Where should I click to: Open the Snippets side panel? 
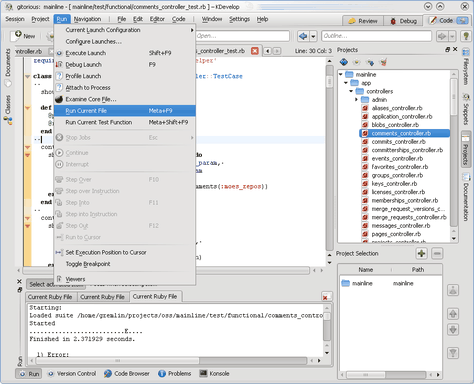coord(466,110)
